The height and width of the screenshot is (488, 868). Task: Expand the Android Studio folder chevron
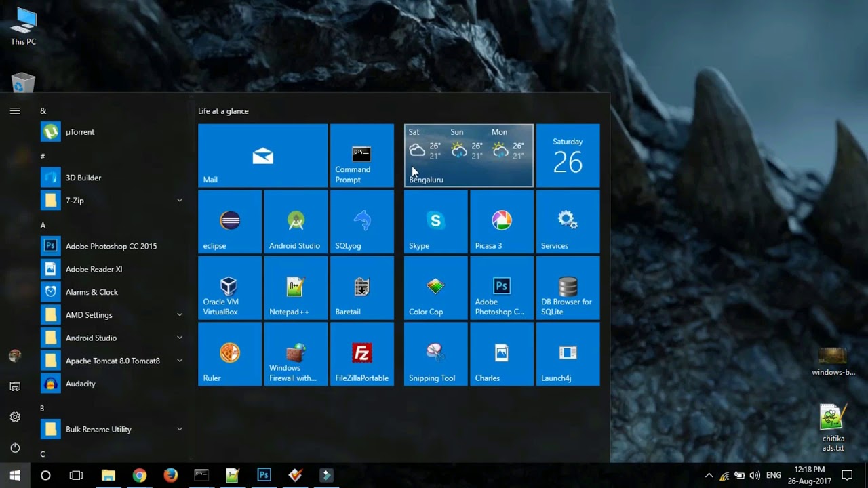tap(180, 338)
